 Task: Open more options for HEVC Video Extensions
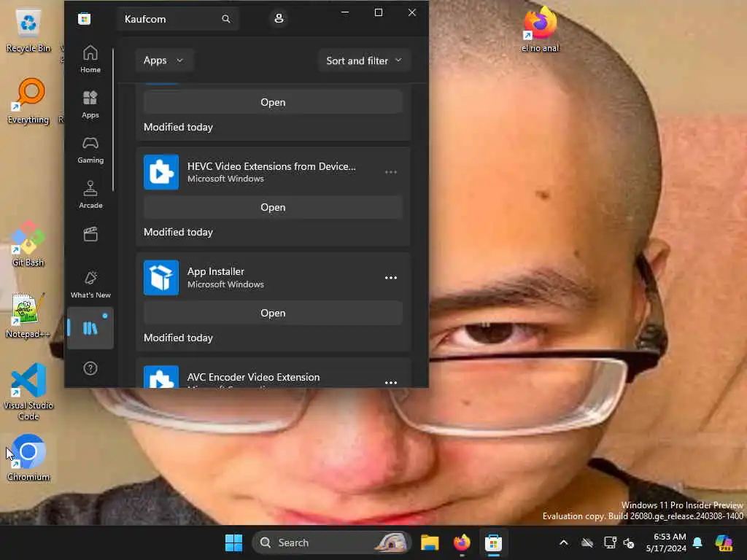click(x=391, y=172)
